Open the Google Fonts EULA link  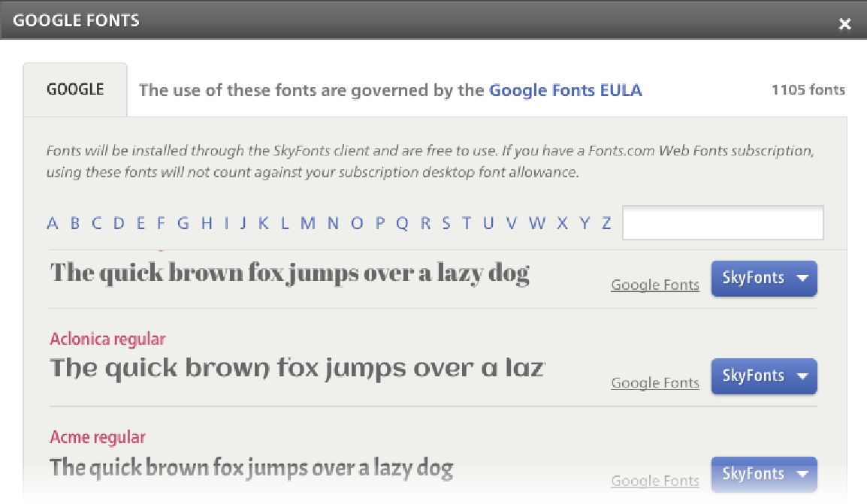pos(565,90)
